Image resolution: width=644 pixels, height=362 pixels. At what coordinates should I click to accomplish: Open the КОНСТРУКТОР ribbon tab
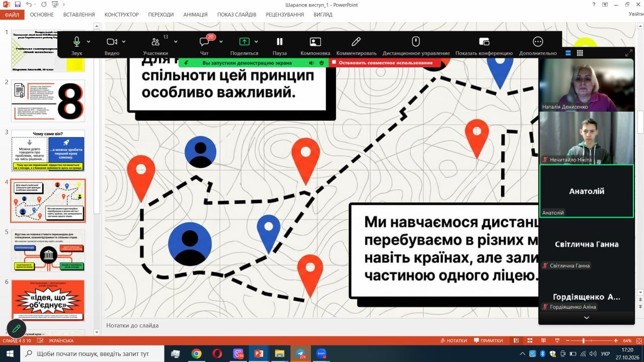tap(122, 15)
